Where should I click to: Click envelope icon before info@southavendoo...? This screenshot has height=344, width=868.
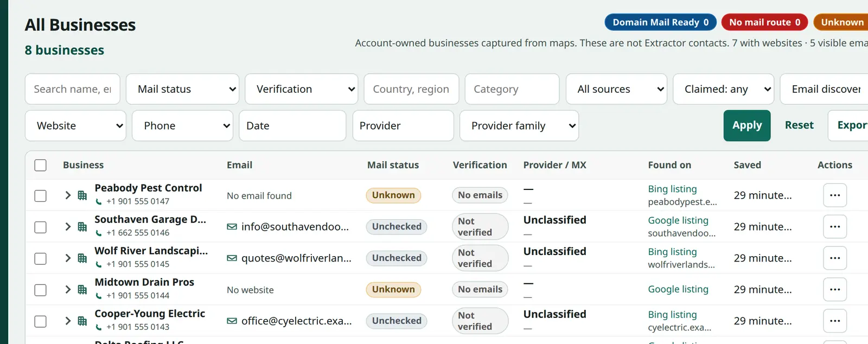(232, 227)
